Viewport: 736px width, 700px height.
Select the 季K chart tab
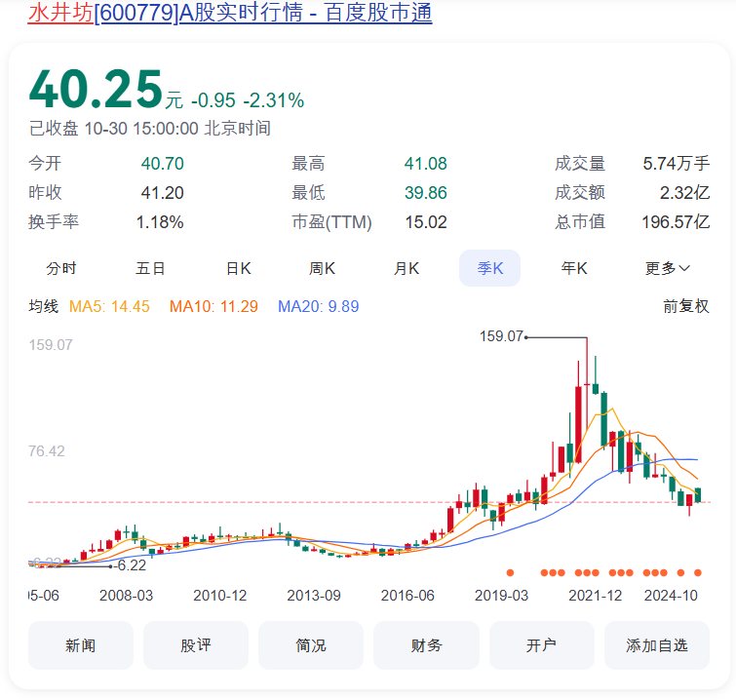click(489, 268)
